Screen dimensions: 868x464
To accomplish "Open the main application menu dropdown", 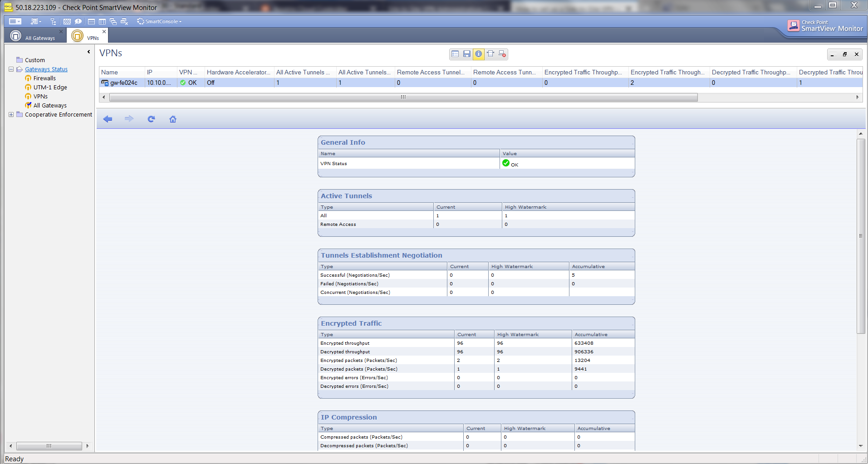I will point(15,21).
